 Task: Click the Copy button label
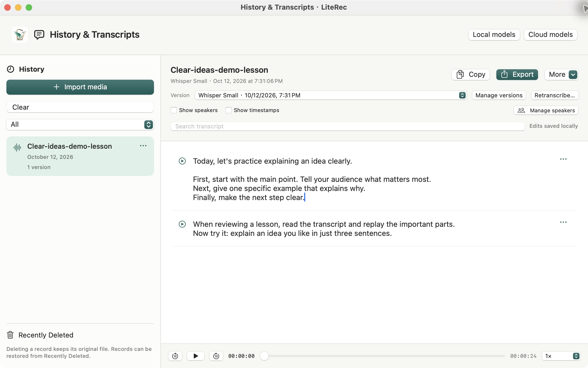pos(477,75)
